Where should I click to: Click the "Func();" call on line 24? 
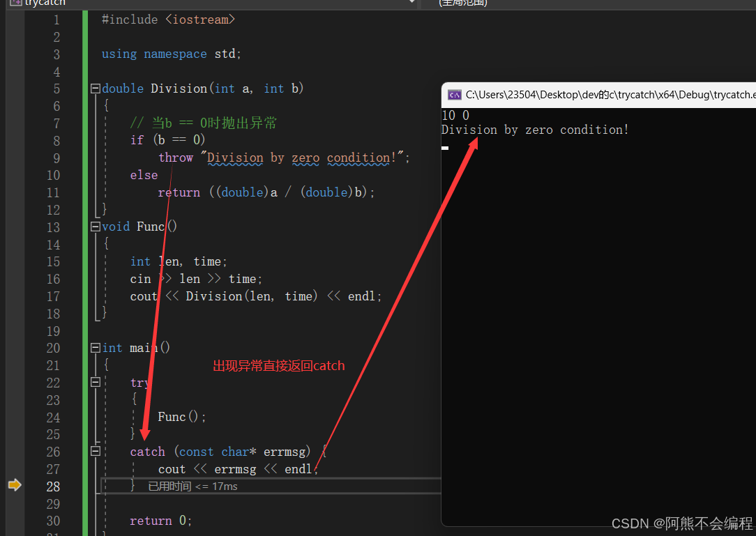[182, 417]
